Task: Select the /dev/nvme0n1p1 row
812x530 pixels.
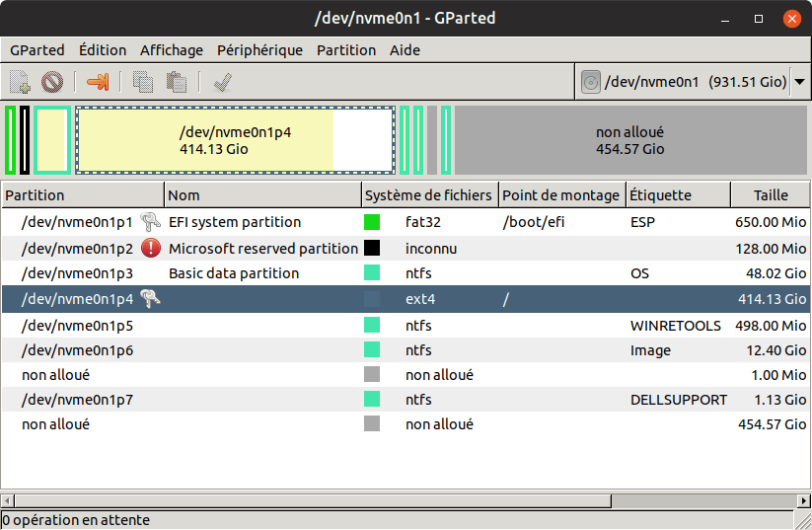Action: [406, 222]
